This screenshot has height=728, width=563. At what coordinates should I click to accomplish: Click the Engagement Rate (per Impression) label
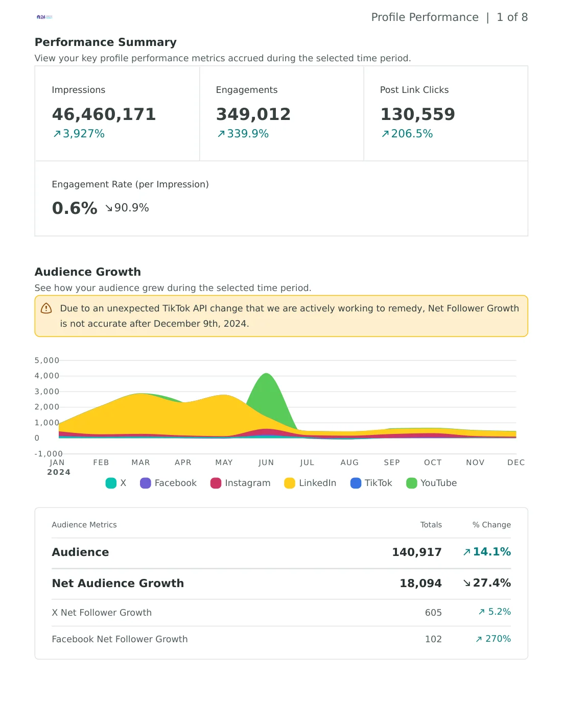pyautogui.click(x=130, y=184)
